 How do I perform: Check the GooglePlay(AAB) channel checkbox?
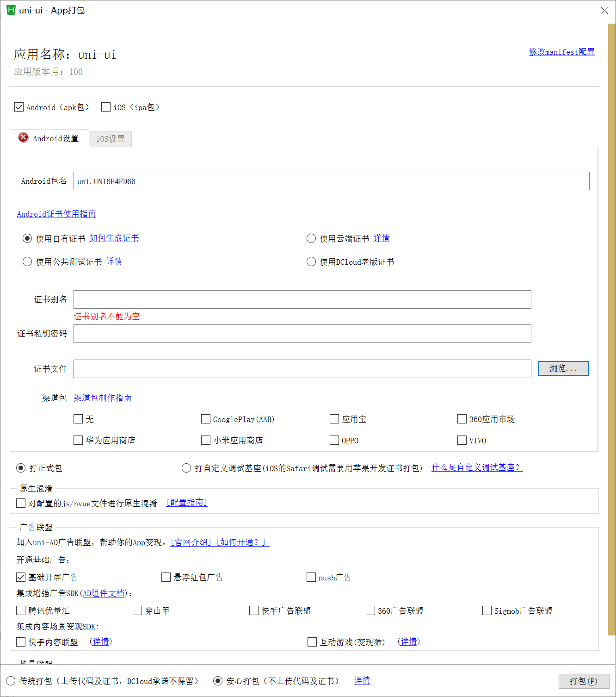click(x=206, y=419)
